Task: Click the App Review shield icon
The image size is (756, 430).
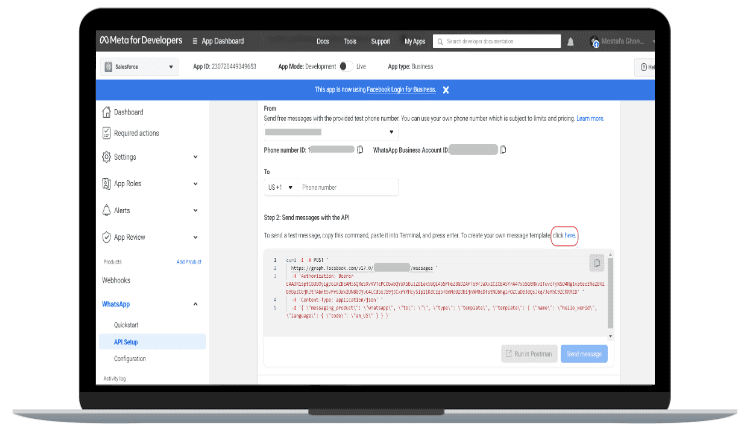Action: 107,237
